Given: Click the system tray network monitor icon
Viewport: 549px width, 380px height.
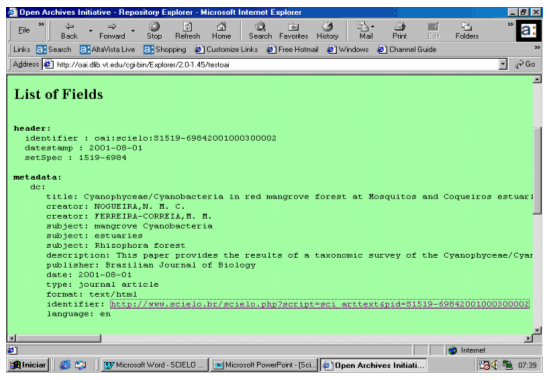Looking at the screenshot, I should 507,365.
